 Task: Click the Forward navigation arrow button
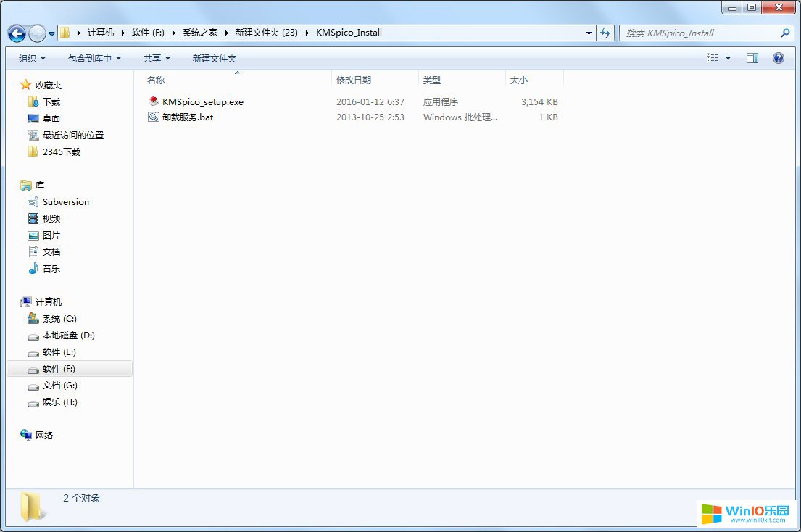[37, 33]
